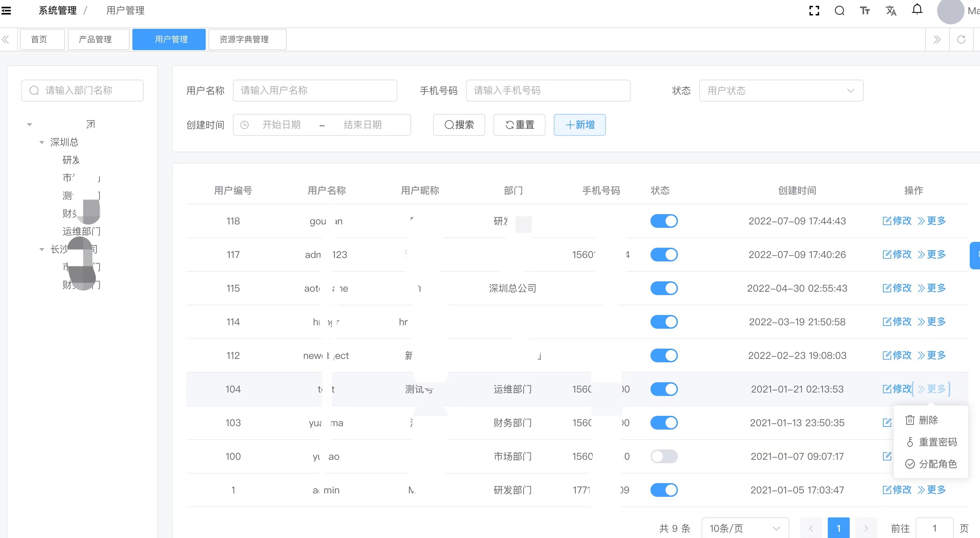Switch to the 产品管理 tab

point(98,39)
